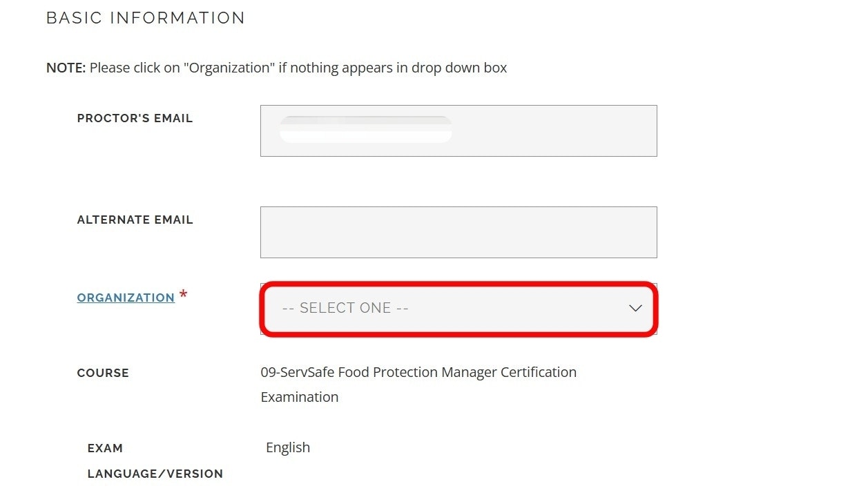The width and height of the screenshot is (850, 504).
Task: Click the blurred email value in Proctor's Email
Action: pyautogui.click(x=365, y=130)
